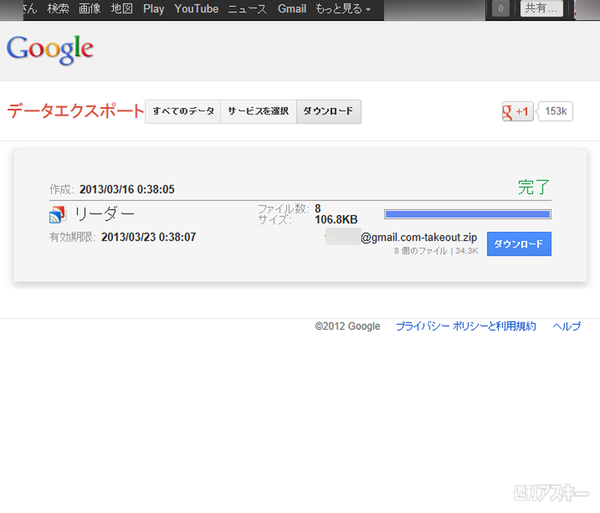
Task: Open ニュース in the top bar
Action: tap(247, 8)
